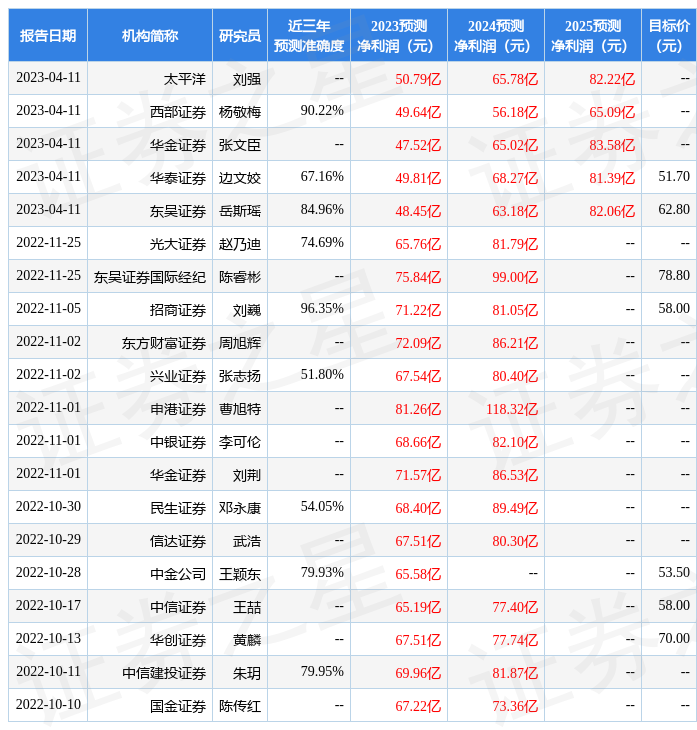Image resolution: width=697 pixels, height=730 pixels.
Task: Click the 83.58亿 forecast value
Action: [612, 145]
